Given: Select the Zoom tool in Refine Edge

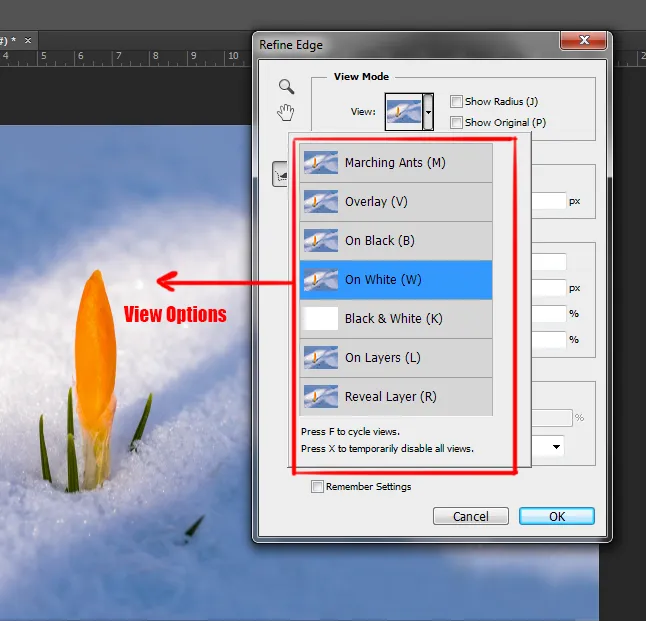Looking at the screenshot, I should [286, 87].
